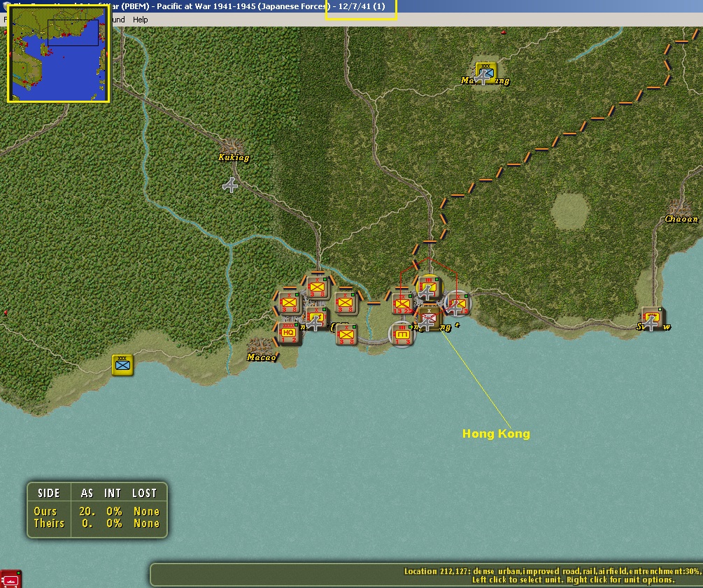Image resolution: width=703 pixels, height=588 pixels.
Task: Click the Chaoan map label
Action: pos(681,219)
